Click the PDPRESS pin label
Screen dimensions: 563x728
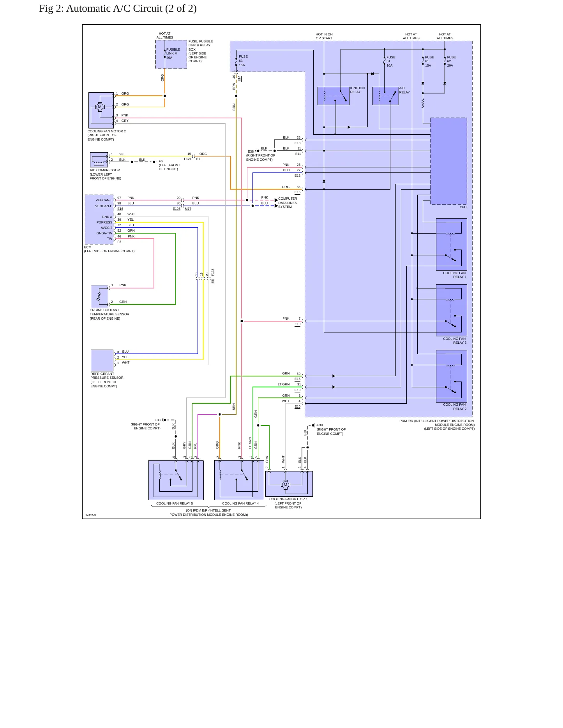(x=104, y=222)
